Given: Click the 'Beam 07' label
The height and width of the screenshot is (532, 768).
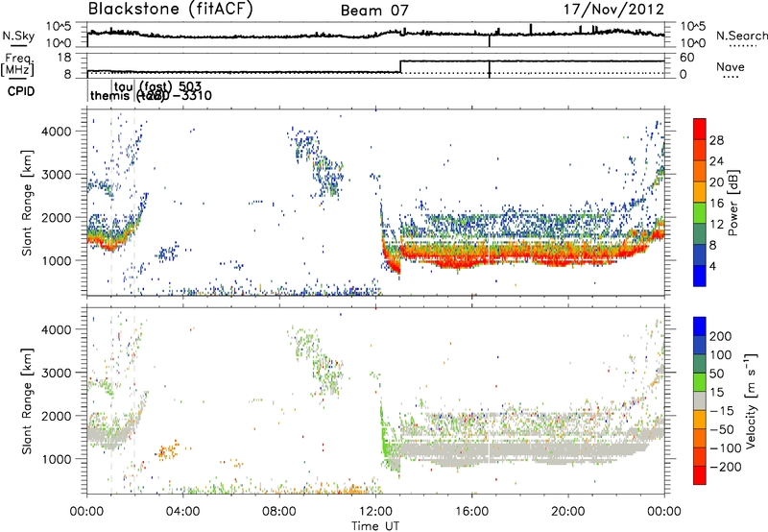Looking at the screenshot, I should (374, 11).
